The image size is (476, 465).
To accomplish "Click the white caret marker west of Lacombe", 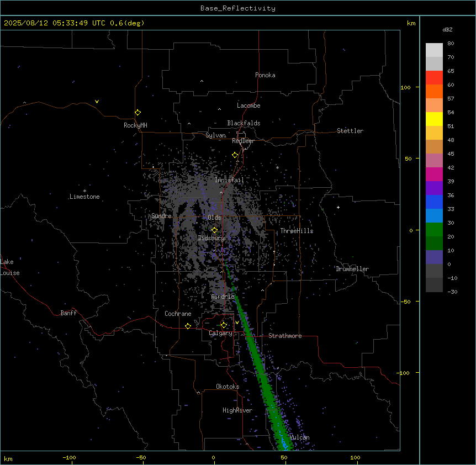I will (219, 109).
